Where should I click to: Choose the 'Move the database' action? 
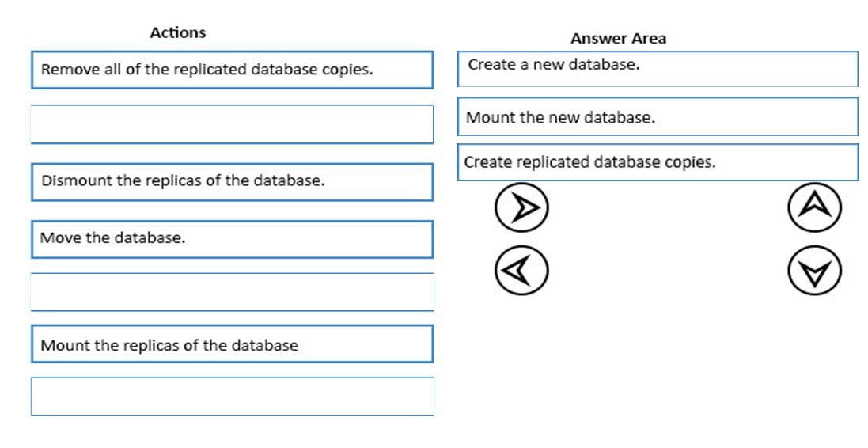click(x=232, y=239)
